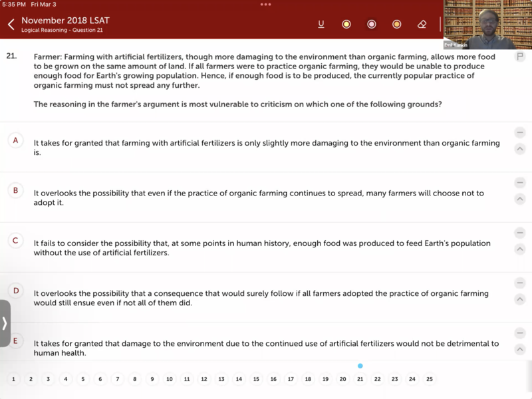Eliminate answer choice C with minus icon

(520, 233)
